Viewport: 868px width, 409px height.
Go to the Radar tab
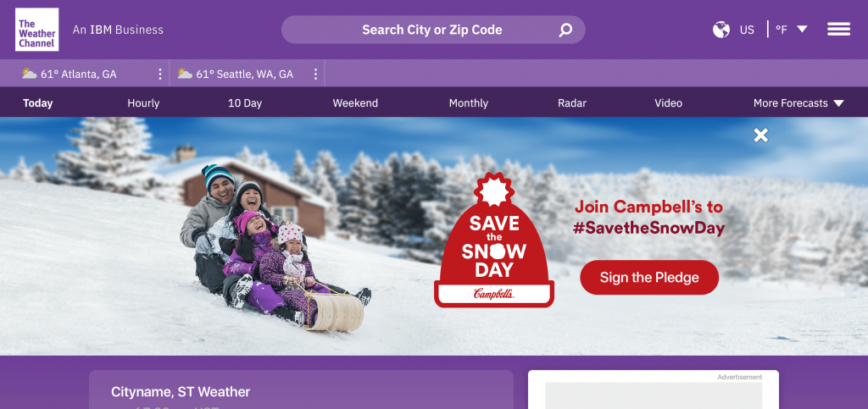572,103
